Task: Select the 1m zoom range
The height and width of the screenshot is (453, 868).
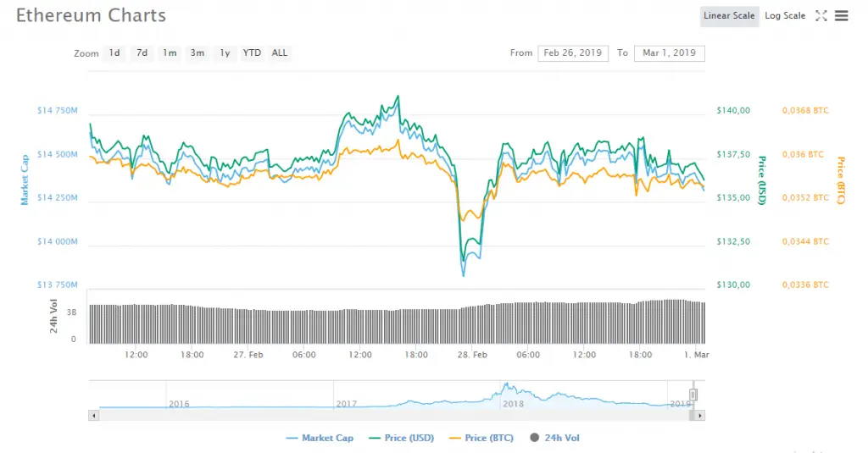Action: [x=170, y=53]
